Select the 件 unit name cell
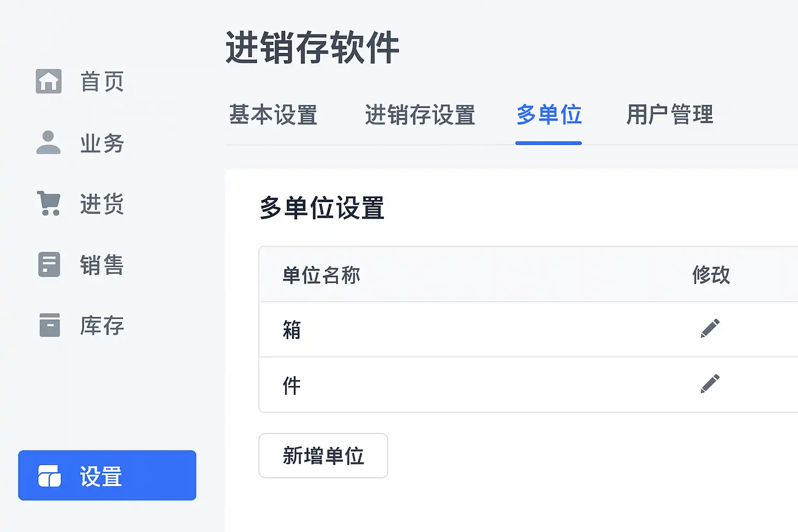798x532 pixels. point(292,385)
